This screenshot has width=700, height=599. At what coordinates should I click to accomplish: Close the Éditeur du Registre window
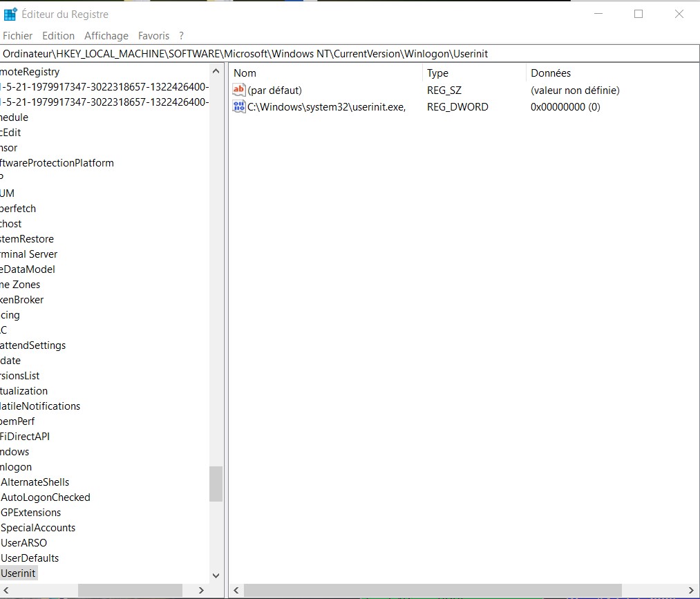click(x=679, y=14)
